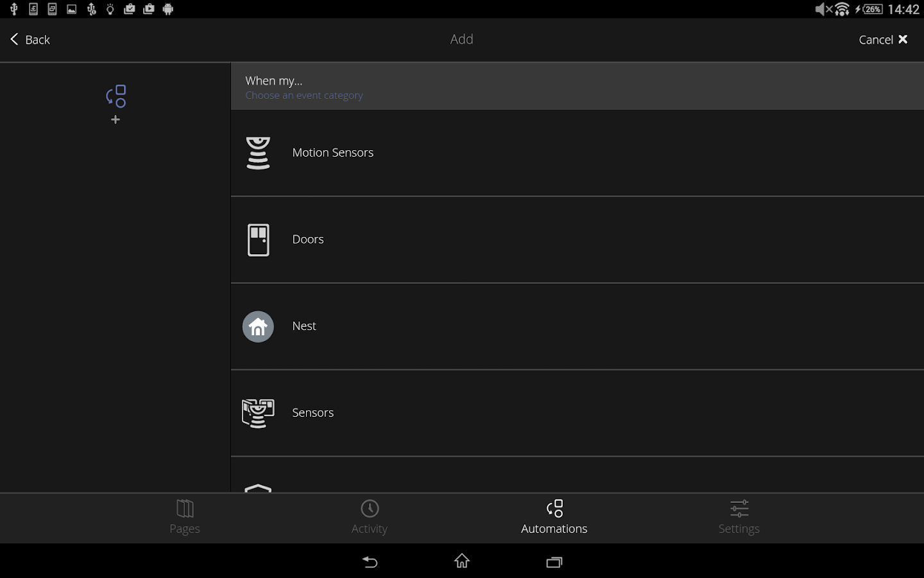This screenshot has width=924, height=578.
Task: Click the new automation icon in left panel
Action: (x=116, y=96)
